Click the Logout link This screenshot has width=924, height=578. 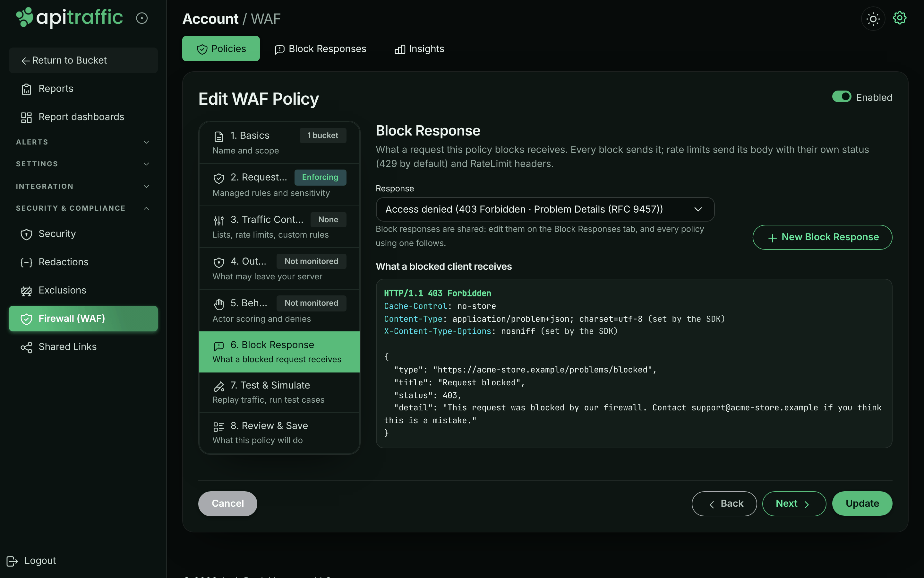(x=32, y=561)
